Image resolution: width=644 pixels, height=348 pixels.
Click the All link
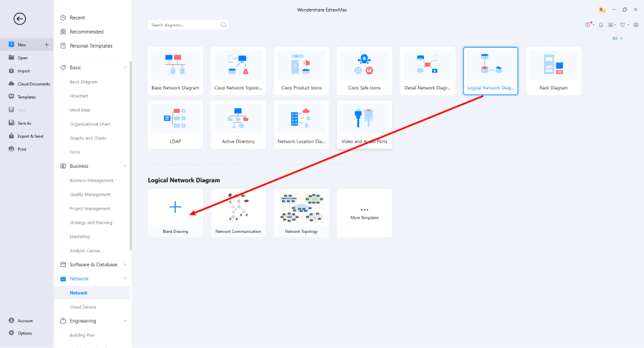click(617, 38)
